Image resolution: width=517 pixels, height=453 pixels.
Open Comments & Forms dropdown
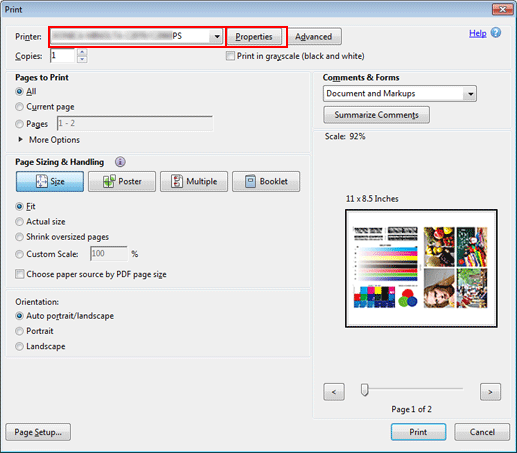point(400,93)
